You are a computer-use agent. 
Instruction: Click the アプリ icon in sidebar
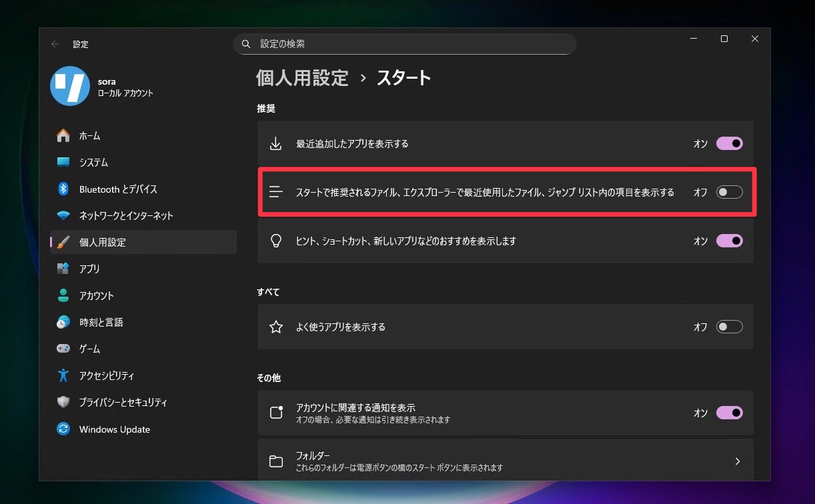click(63, 269)
